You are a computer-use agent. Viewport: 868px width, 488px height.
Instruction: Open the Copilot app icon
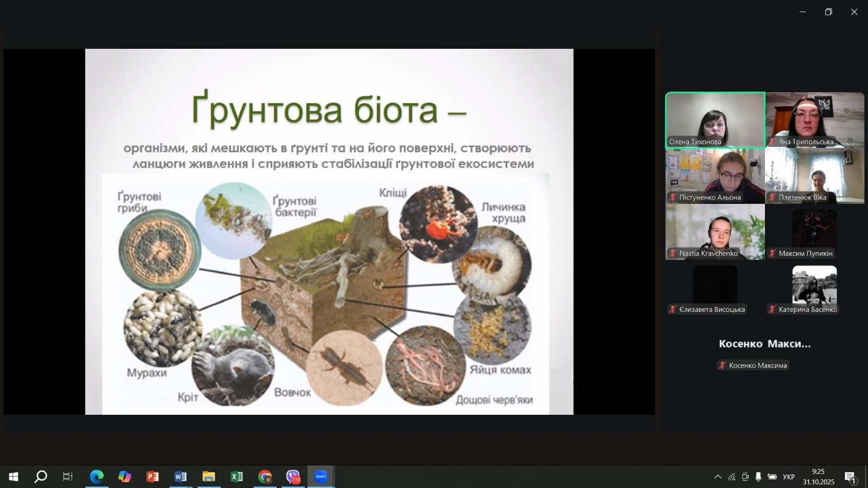click(x=125, y=477)
